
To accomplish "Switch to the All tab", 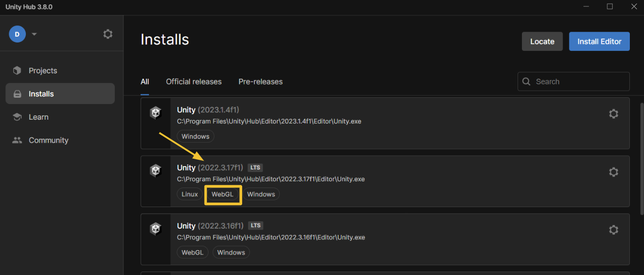I will point(145,82).
